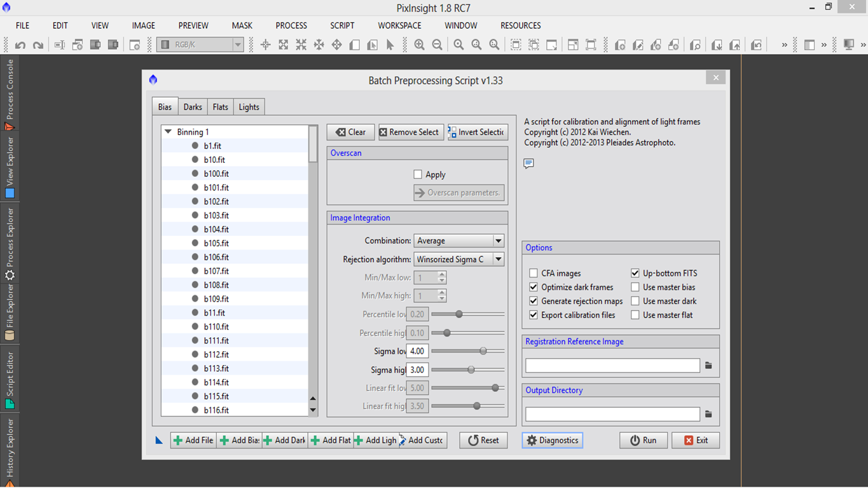Open the RGB/K channel dropdown

click(x=200, y=45)
